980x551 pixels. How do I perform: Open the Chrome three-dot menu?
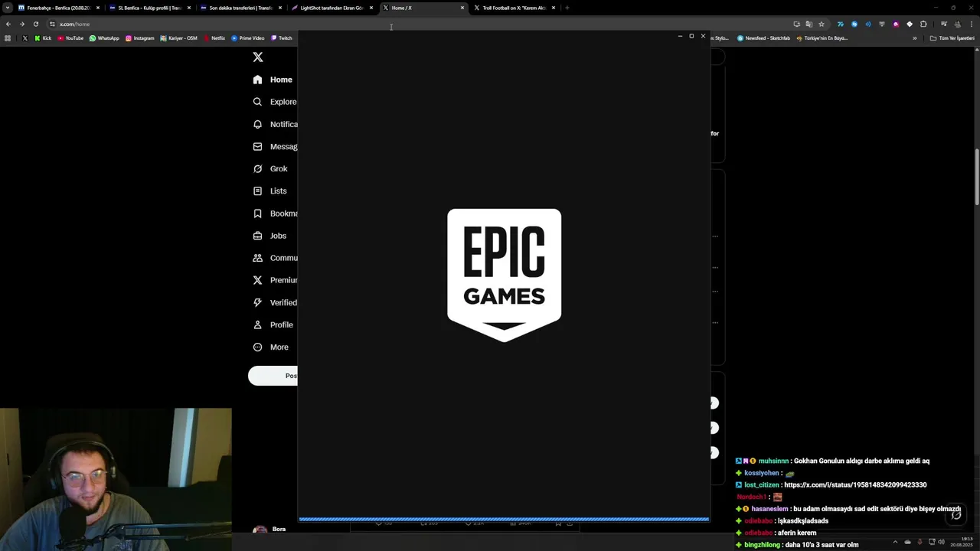(971, 24)
